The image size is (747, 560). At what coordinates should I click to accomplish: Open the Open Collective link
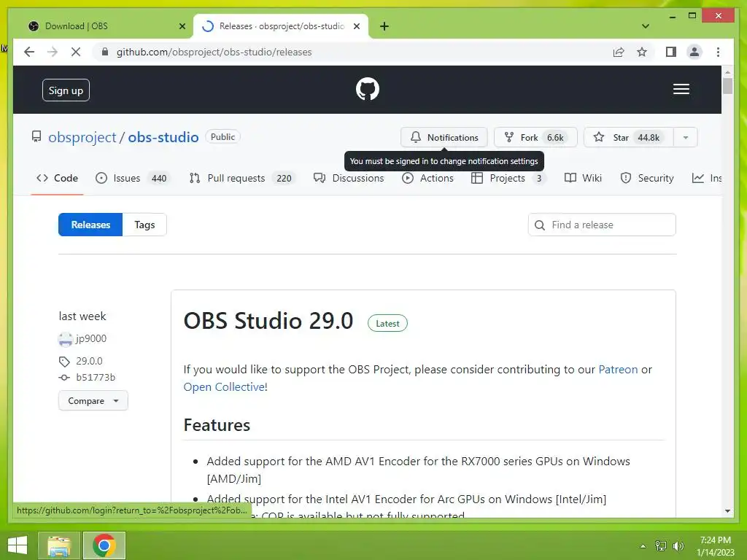(x=224, y=387)
